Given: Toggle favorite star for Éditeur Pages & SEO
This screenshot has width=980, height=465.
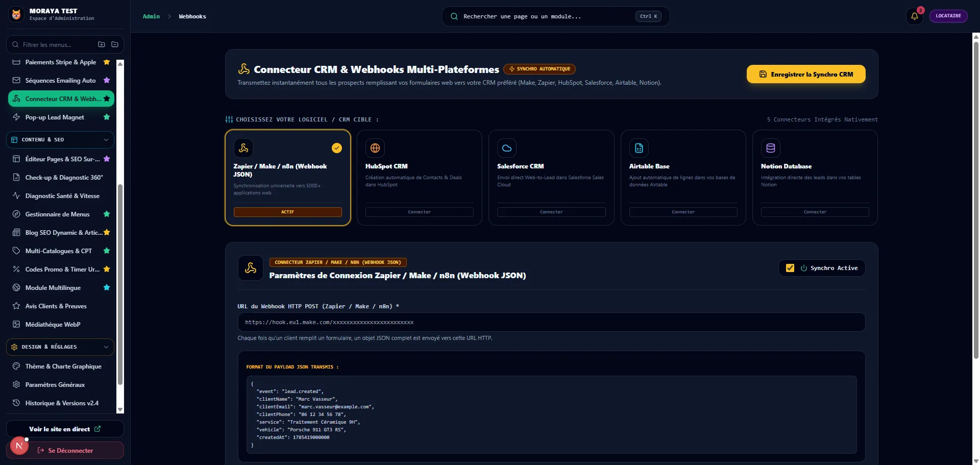Looking at the screenshot, I should 107,159.
